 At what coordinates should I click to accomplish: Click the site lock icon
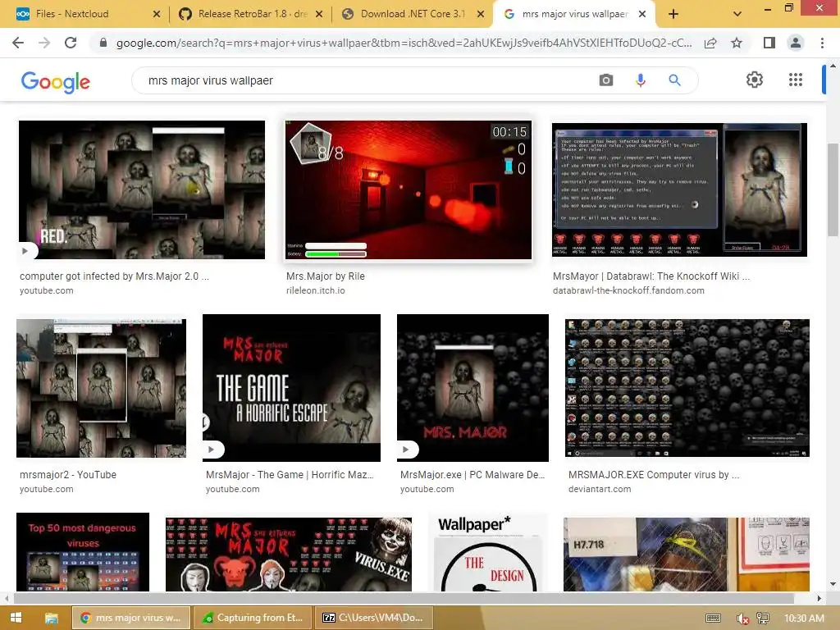103,43
